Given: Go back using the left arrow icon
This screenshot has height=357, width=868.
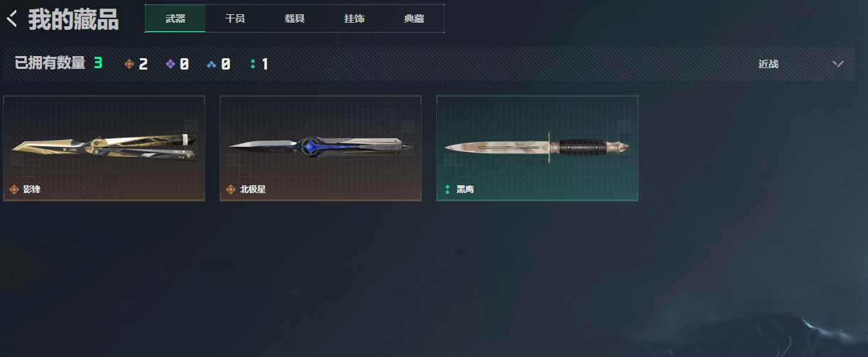Looking at the screenshot, I should click(11, 19).
